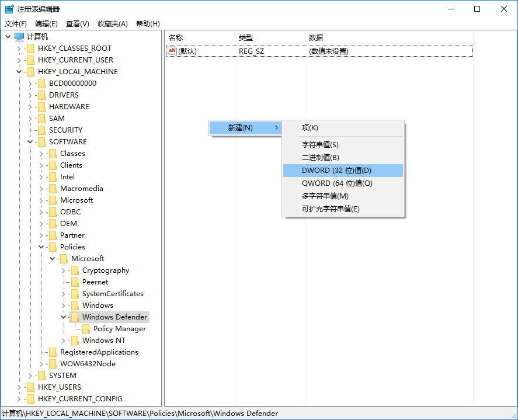Select the Windows NT tree key
This screenshot has height=420, width=518.
click(104, 341)
